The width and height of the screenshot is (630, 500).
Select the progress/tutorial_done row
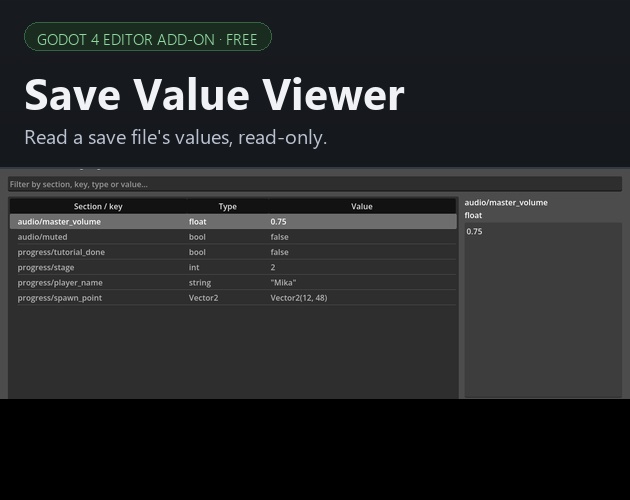click(x=233, y=252)
